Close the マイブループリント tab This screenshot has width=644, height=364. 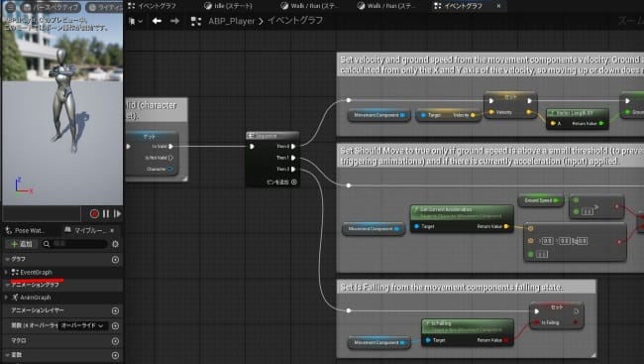112,231
